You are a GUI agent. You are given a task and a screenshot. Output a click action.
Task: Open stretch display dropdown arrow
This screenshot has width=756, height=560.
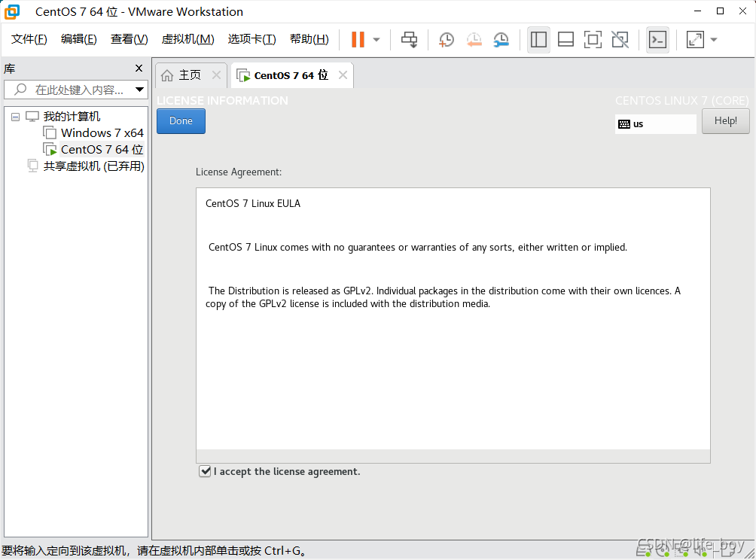[x=714, y=40]
